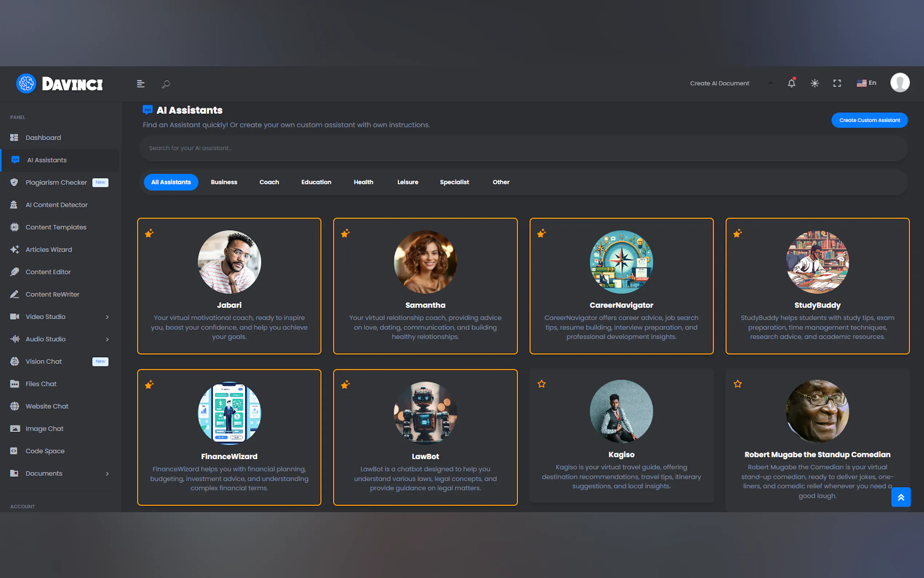Open the notifications bell icon
Viewport: 924px width, 578px height.
[x=791, y=83]
